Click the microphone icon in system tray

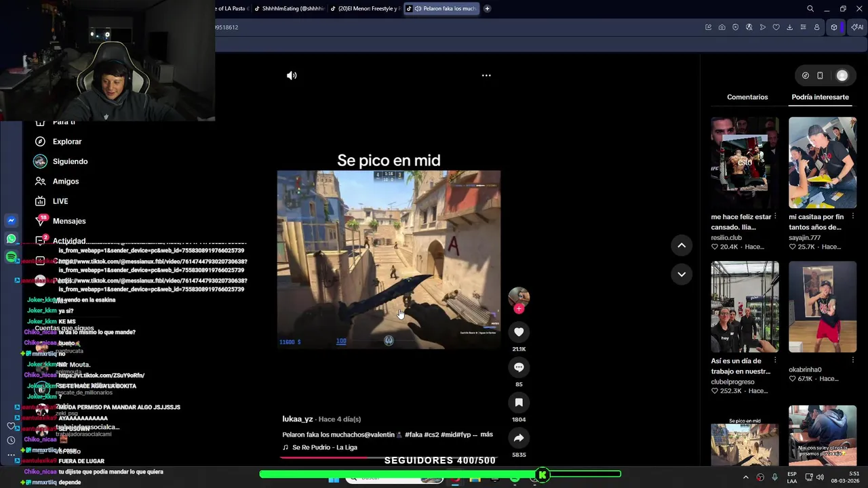[x=774, y=477]
